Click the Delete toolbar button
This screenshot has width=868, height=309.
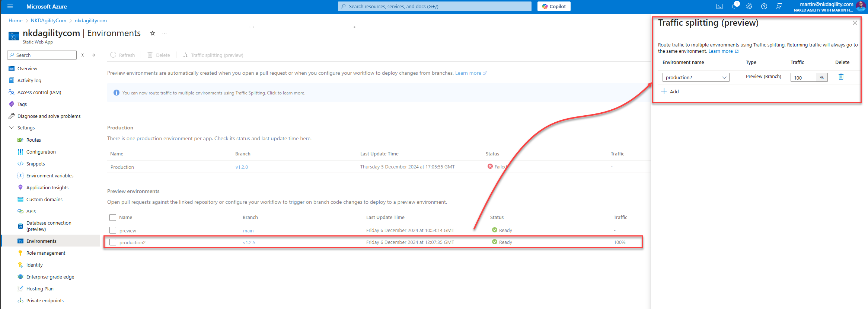pyautogui.click(x=159, y=55)
